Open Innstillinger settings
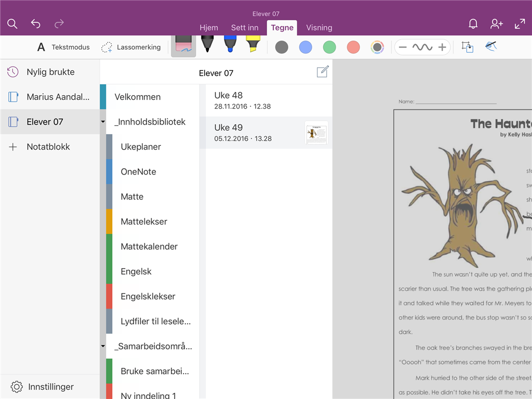Image resolution: width=532 pixels, height=399 pixels. click(x=50, y=387)
